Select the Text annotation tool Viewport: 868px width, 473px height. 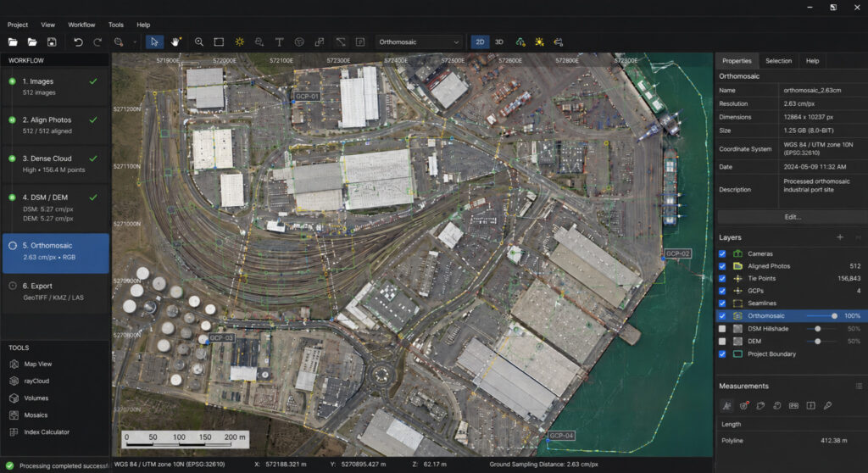coord(279,42)
